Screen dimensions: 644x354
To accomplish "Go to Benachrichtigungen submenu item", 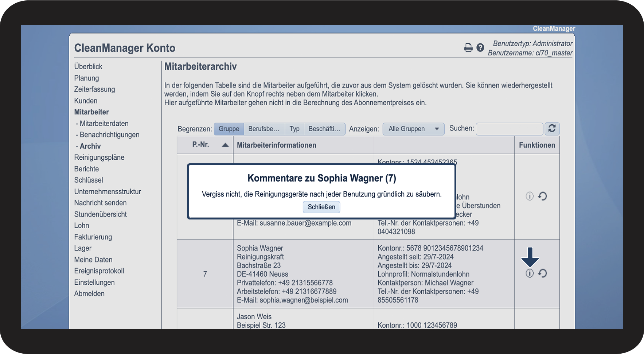I will (109, 135).
